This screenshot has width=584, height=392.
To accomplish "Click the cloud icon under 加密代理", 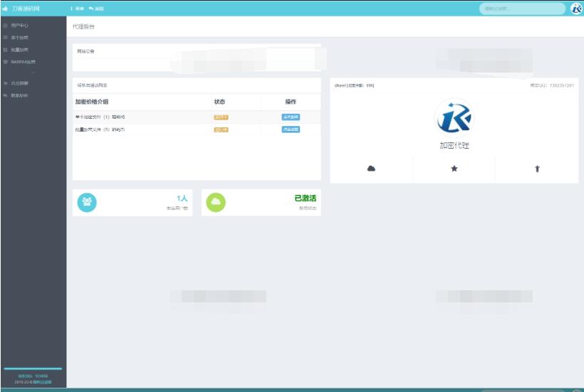I will (371, 169).
